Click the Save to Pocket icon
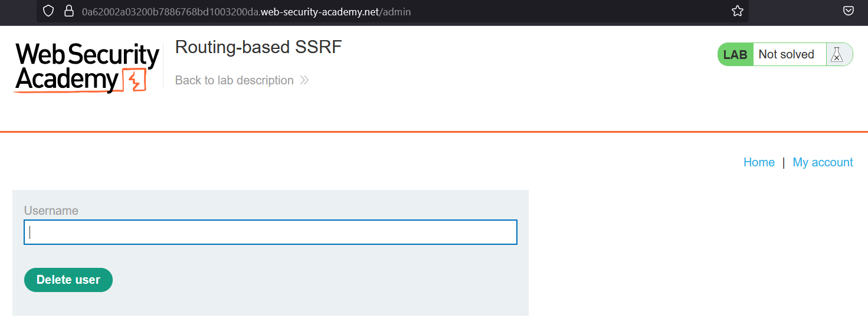The height and width of the screenshot is (318, 868). [x=848, y=11]
